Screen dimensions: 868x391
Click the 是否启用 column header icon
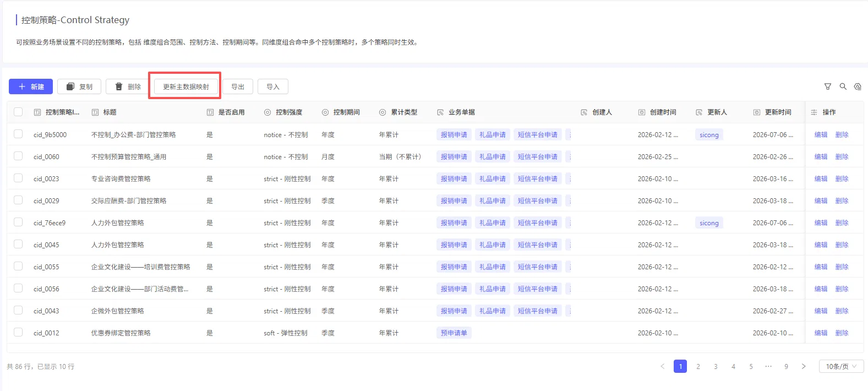pyautogui.click(x=210, y=112)
